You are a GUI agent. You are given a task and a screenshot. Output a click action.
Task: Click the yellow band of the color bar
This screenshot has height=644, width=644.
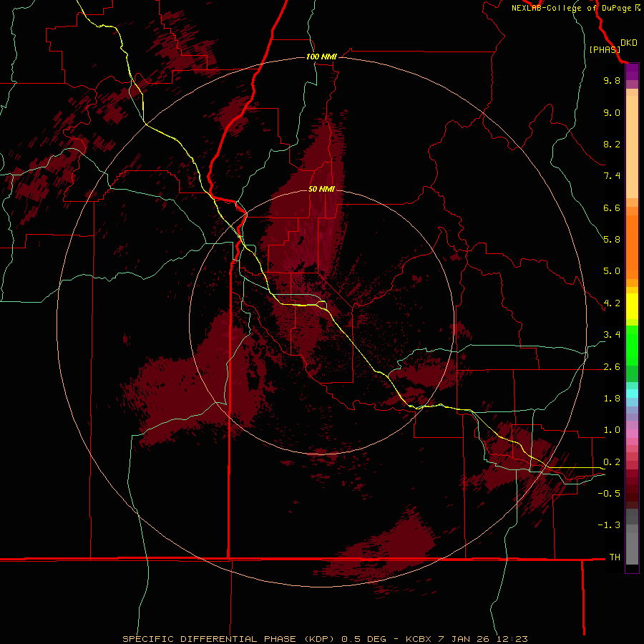click(x=632, y=306)
